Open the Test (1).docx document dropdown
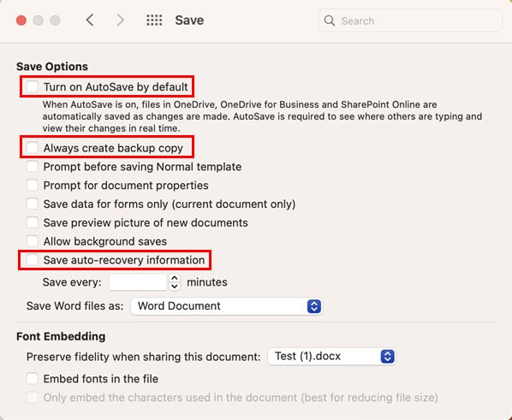This screenshot has height=420, width=512. coord(331,357)
